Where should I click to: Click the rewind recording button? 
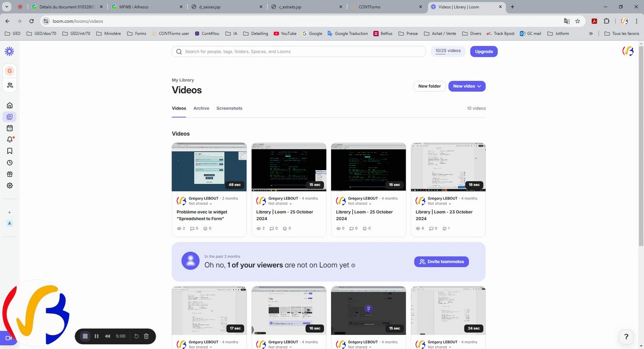(x=108, y=336)
